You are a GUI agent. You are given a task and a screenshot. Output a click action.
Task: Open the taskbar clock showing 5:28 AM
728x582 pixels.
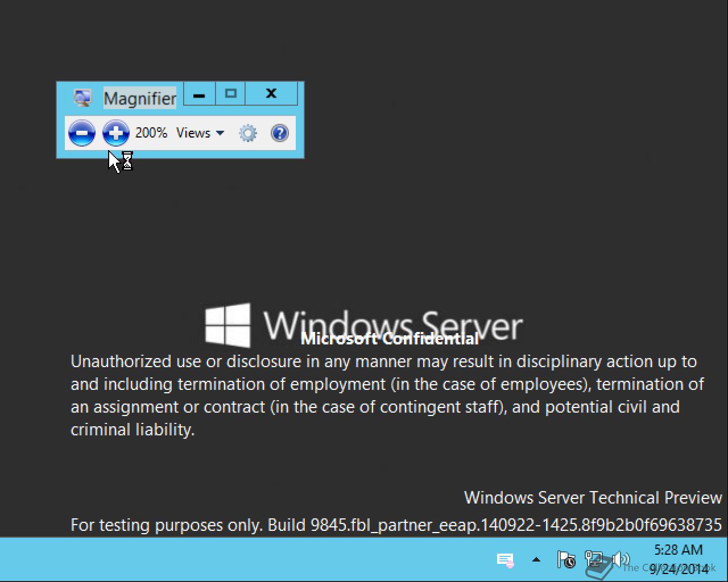point(680,559)
